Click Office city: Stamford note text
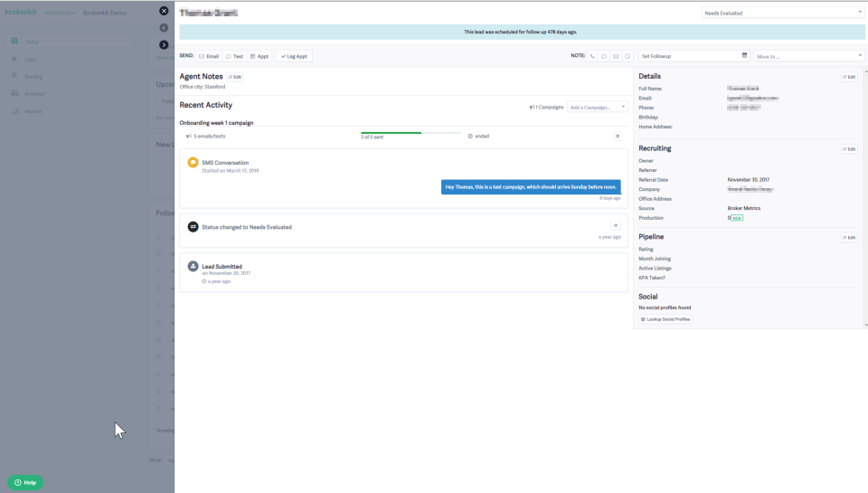The width and height of the screenshot is (868, 493). 202,87
